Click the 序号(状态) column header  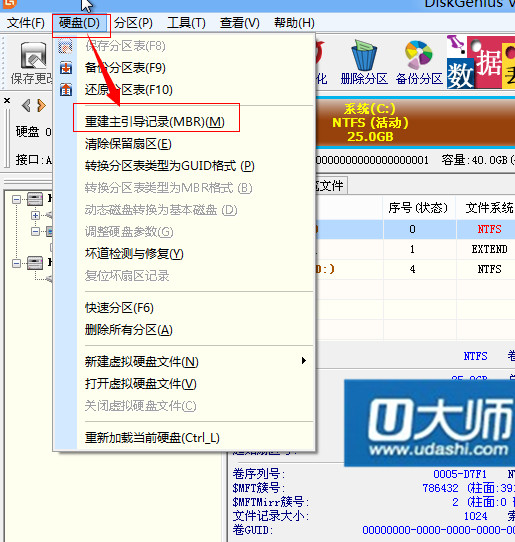point(418,208)
